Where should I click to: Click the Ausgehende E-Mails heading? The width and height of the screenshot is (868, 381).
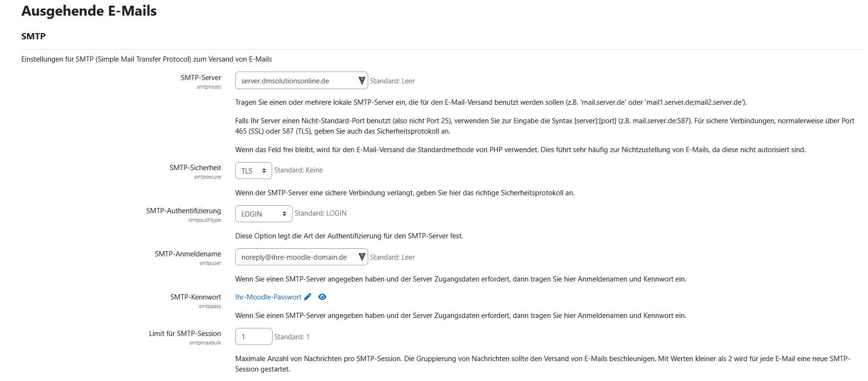click(x=89, y=11)
